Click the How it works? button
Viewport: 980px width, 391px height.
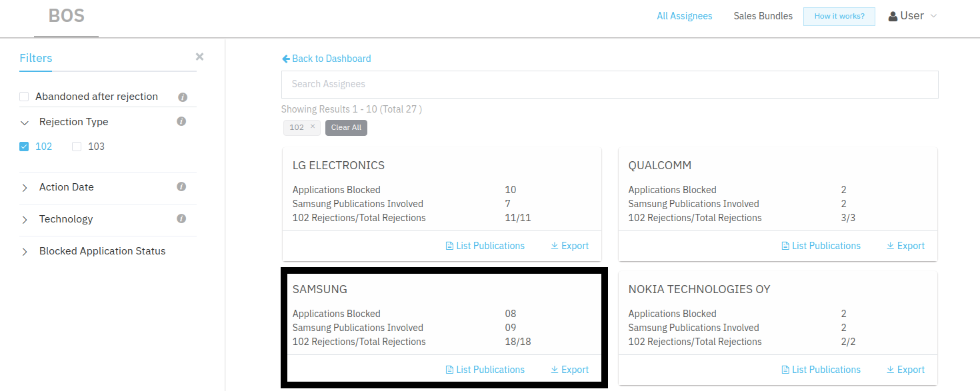839,17
